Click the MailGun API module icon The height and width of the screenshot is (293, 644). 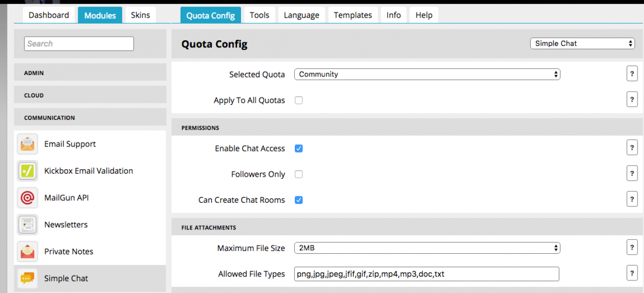pos(27,198)
